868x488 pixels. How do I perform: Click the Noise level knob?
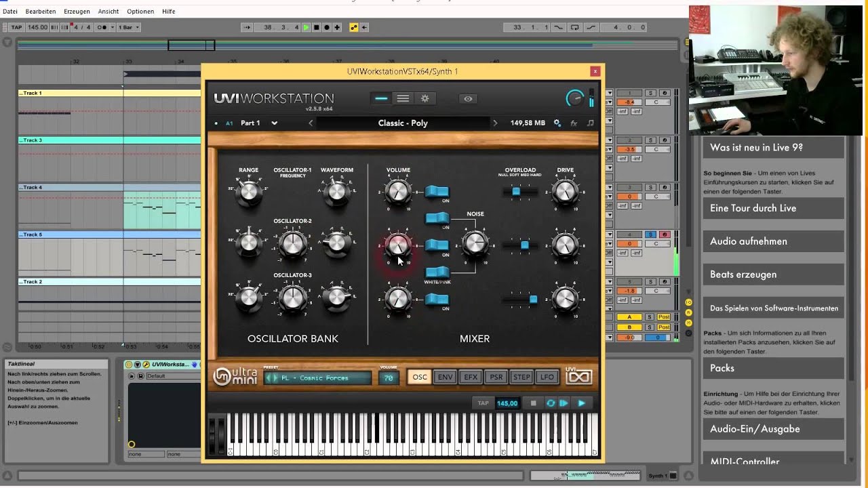click(475, 242)
